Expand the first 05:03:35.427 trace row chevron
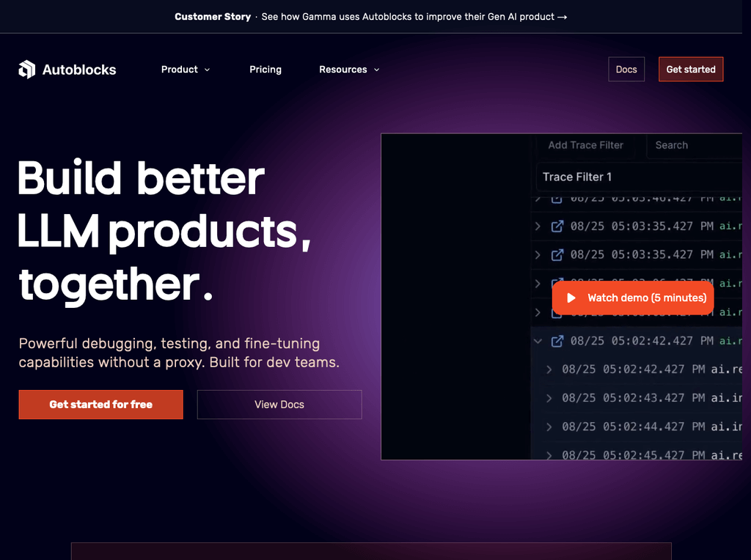The width and height of the screenshot is (751, 560). (538, 226)
